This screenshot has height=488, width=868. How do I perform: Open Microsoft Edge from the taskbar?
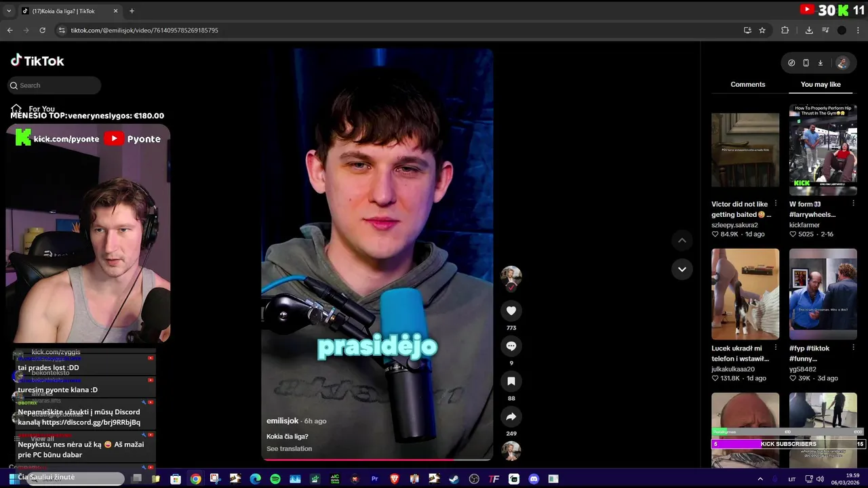[255, 479]
